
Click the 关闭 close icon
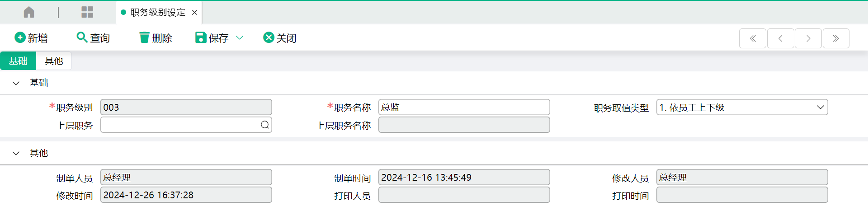tap(269, 37)
